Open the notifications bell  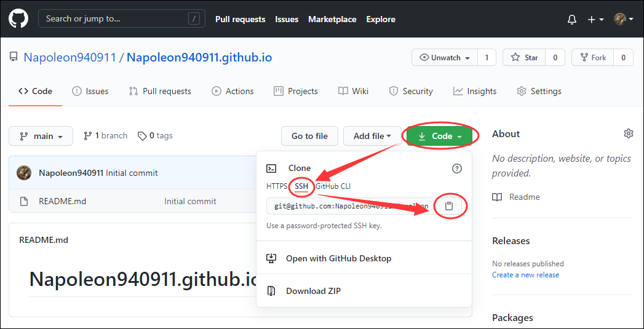click(572, 20)
